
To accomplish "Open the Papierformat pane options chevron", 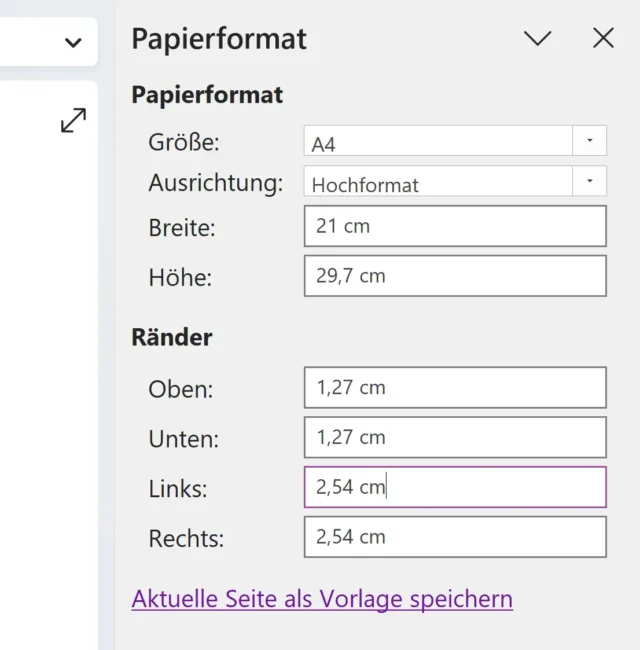I will [x=538, y=39].
